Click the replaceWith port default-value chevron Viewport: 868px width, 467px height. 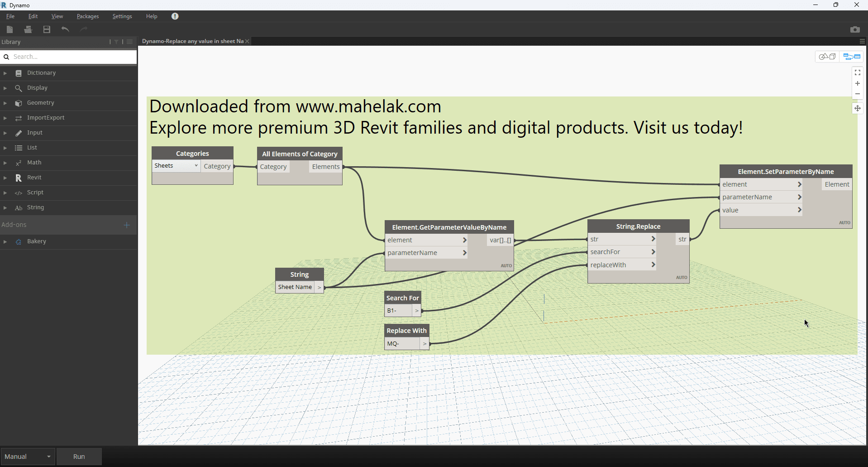(x=653, y=265)
